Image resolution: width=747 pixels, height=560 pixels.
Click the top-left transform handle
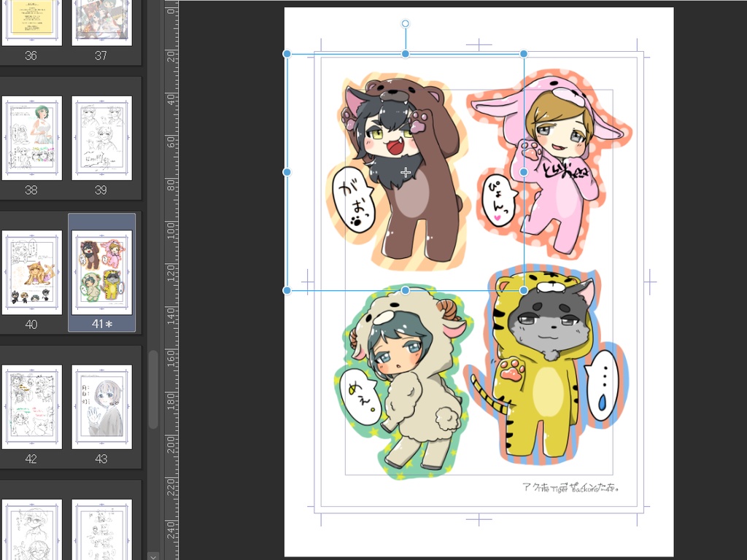(x=287, y=54)
